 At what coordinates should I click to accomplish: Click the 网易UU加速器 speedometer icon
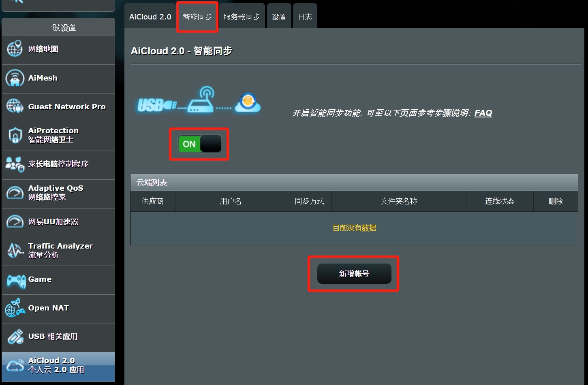pos(15,222)
